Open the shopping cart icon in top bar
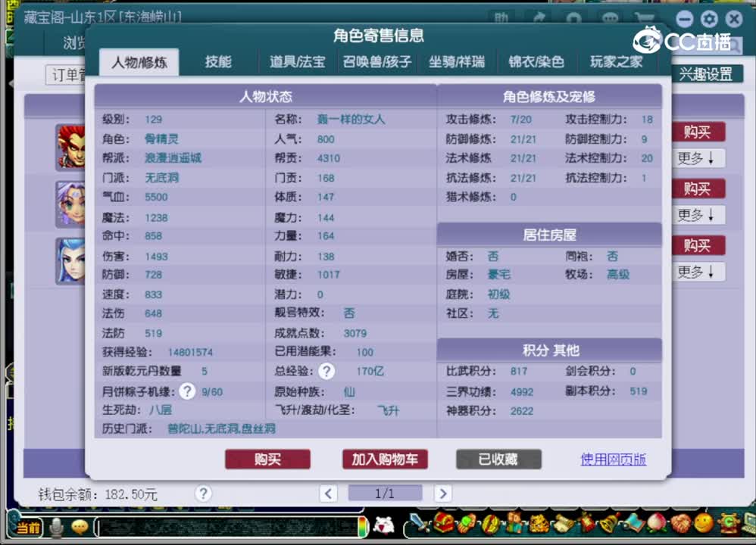 coord(644,18)
